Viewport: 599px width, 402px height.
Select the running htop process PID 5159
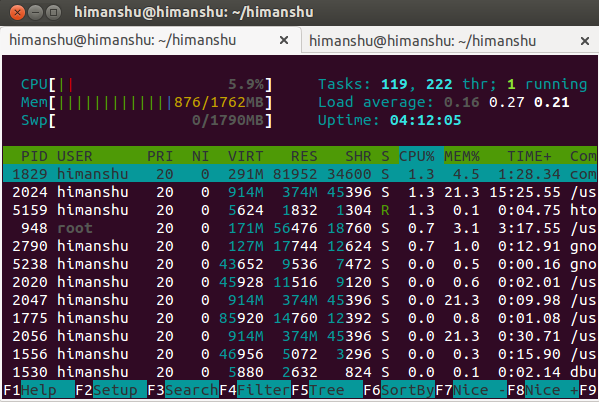click(300, 210)
